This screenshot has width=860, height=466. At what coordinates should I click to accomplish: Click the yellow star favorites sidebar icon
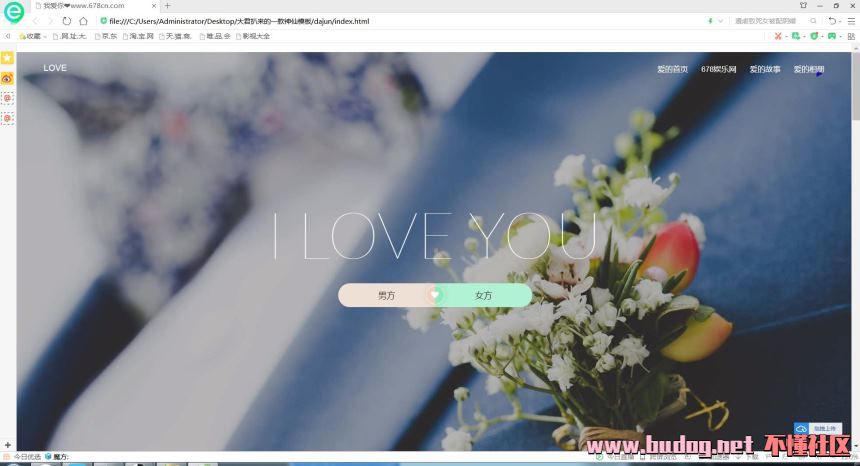pyautogui.click(x=7, y=58)
